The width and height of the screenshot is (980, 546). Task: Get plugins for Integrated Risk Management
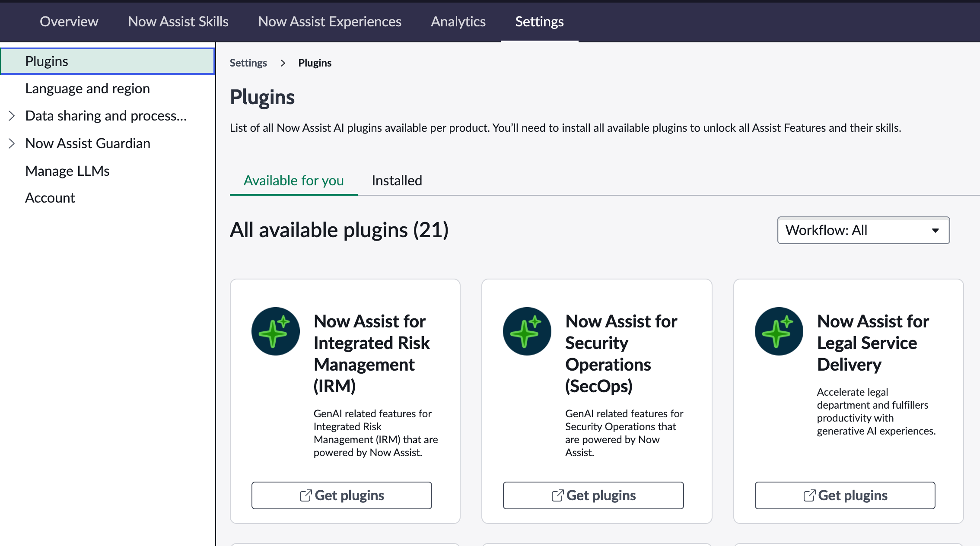point(342,495)
